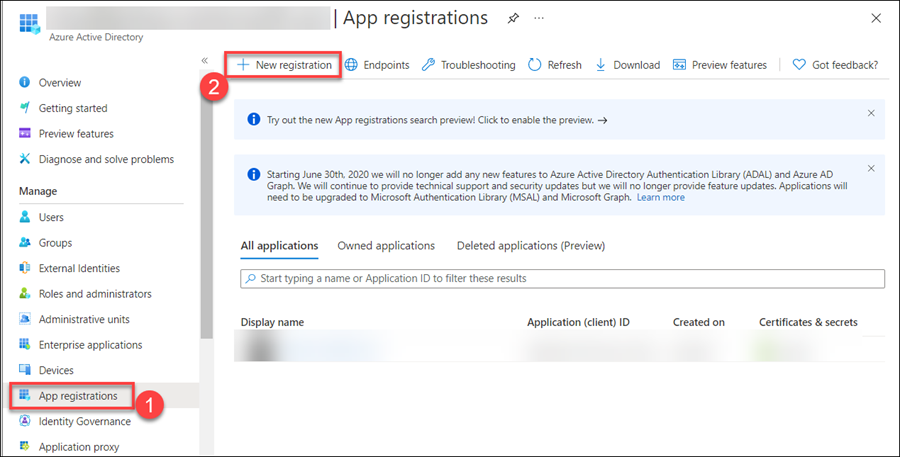
Task: Click the New registration plus icon
Action: (243, 65)
